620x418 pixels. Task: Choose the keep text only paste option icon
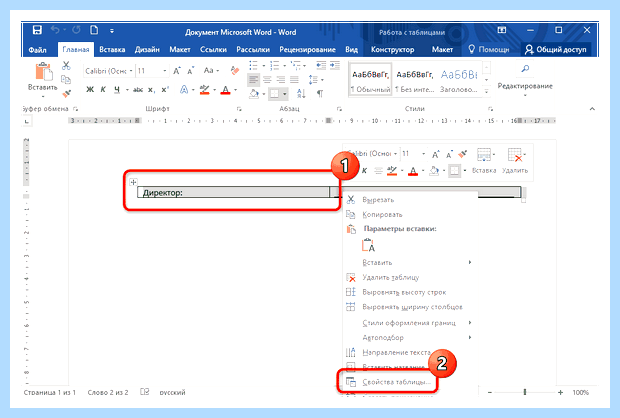[368, 245]
